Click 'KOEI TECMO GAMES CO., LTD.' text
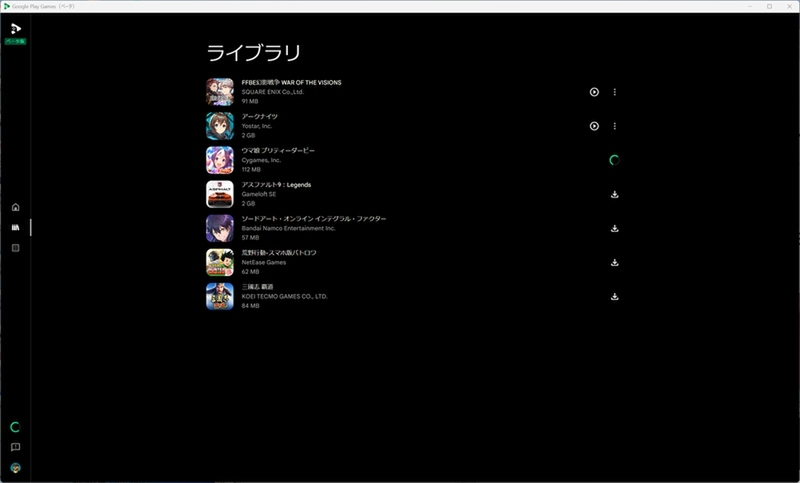This screenshot has width=800, height=483. tap(284, 296)
